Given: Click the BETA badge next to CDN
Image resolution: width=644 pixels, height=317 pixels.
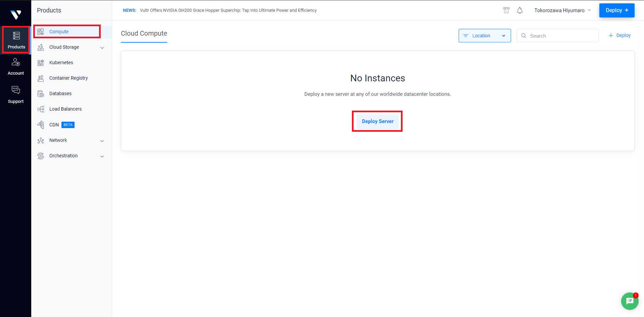Looking at the screenshot, I should click(x=68, y=125).
